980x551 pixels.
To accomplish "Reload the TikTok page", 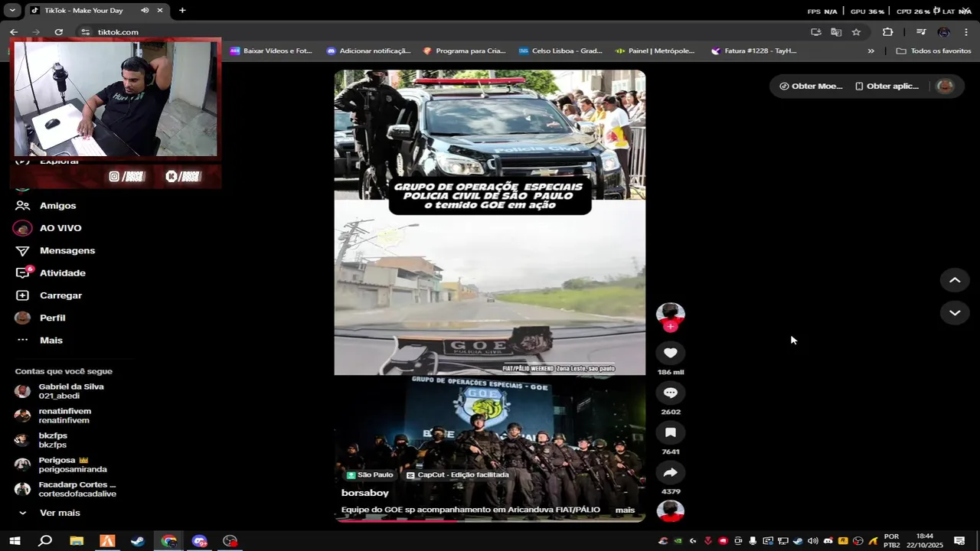I will 59,32.
